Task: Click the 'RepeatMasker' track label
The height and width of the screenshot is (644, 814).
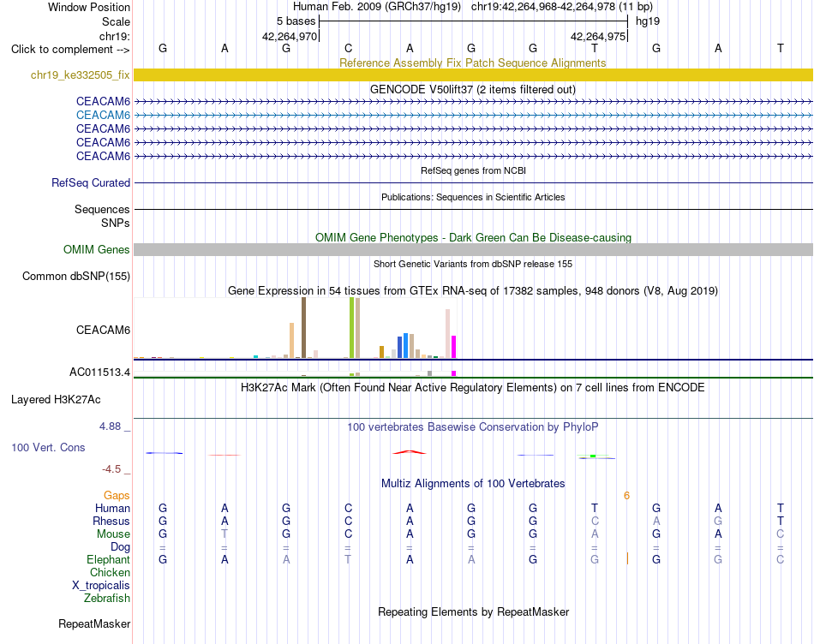Action: coord(94,623)
